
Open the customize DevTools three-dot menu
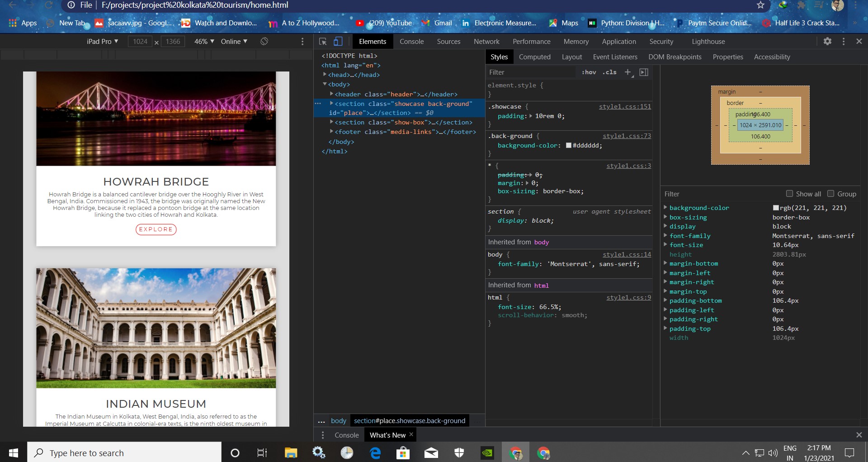[844, 41]
